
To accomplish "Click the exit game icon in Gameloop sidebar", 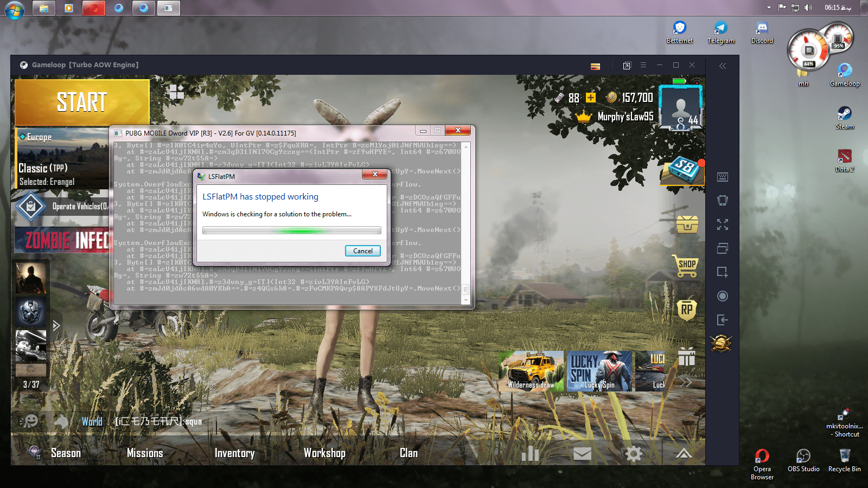I will [722, 320].
